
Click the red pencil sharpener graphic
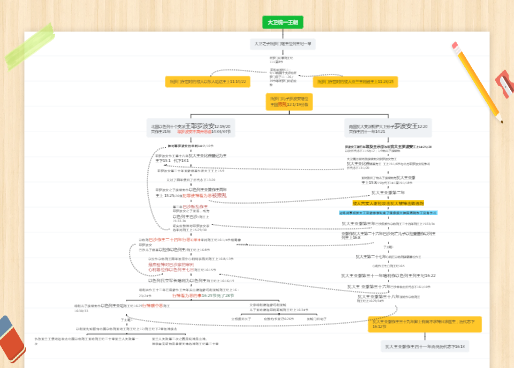click(x=505, y=84)
